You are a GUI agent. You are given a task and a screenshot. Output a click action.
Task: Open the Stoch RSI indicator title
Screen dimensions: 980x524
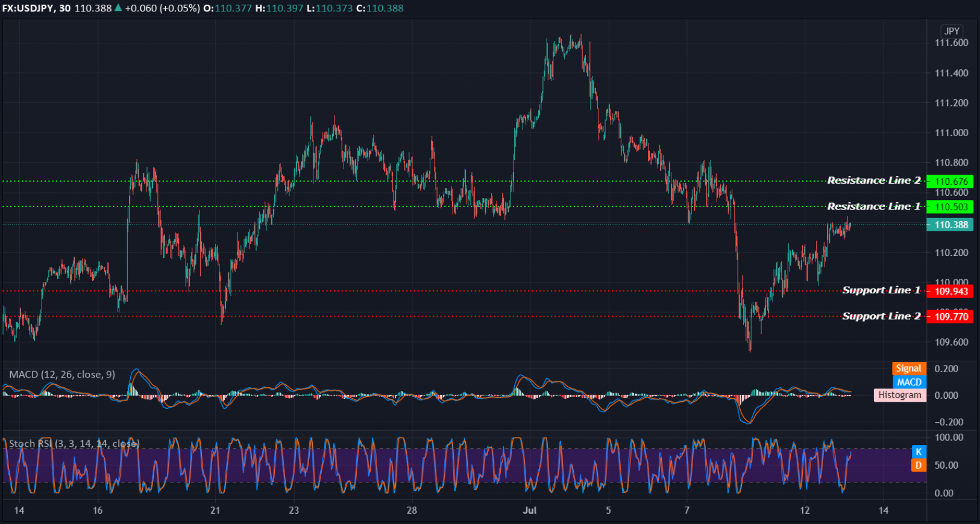tap(74, 444)
